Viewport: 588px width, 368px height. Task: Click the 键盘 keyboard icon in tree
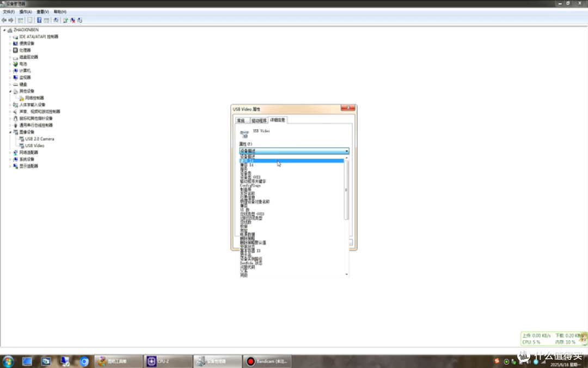click(15, 85)
